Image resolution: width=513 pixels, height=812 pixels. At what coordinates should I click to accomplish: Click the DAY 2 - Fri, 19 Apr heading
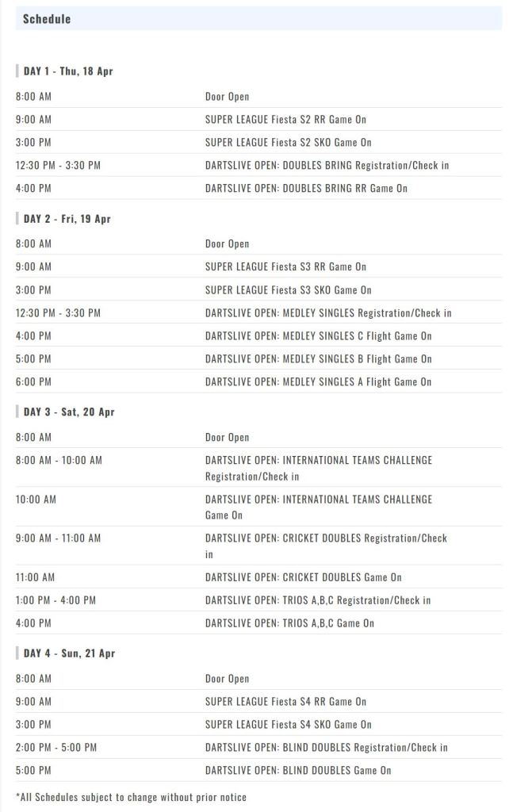(67, 219)
